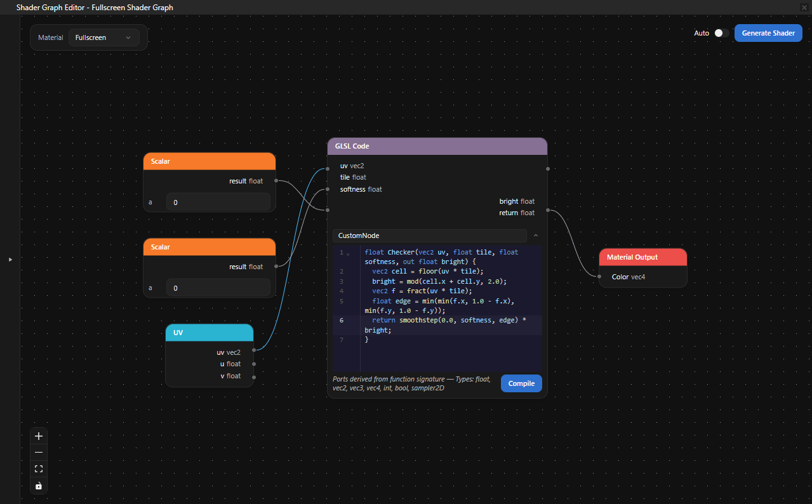Select UV node's v float port
Viewport: 812px width, 504px height.
click(x=254, y=377)
